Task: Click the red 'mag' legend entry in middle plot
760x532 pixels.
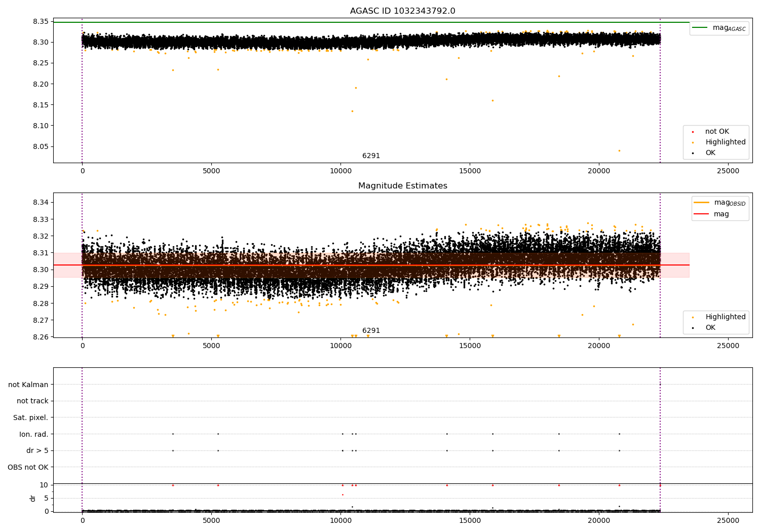Action: click(711, 214)
